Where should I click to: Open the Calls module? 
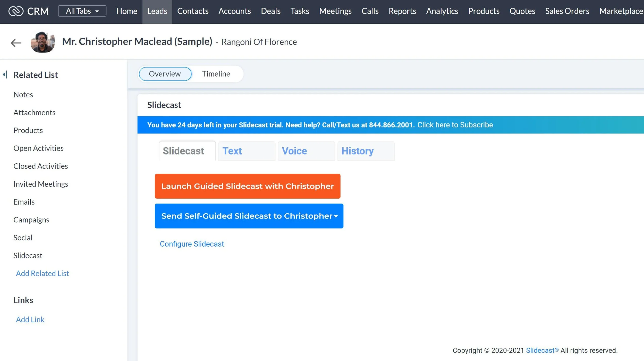(370, 11)
